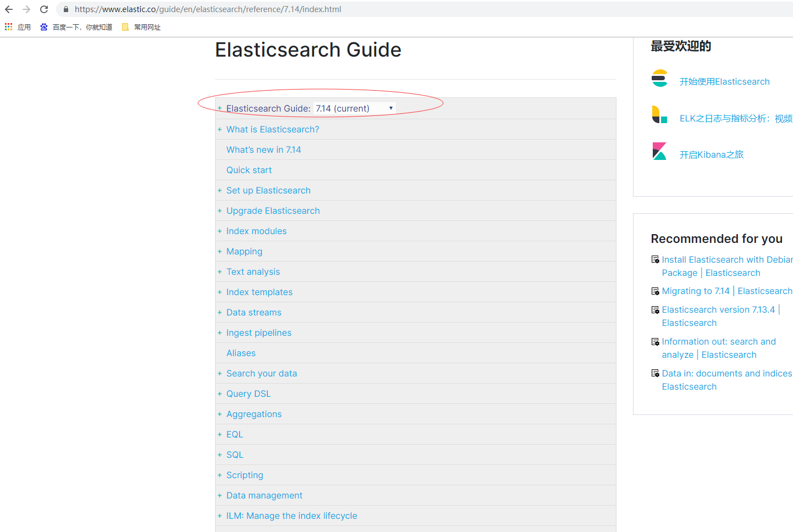Open the ILM: Manage the index lifecycle link
The image size is (793, 532).
click(x=292, y=516)
